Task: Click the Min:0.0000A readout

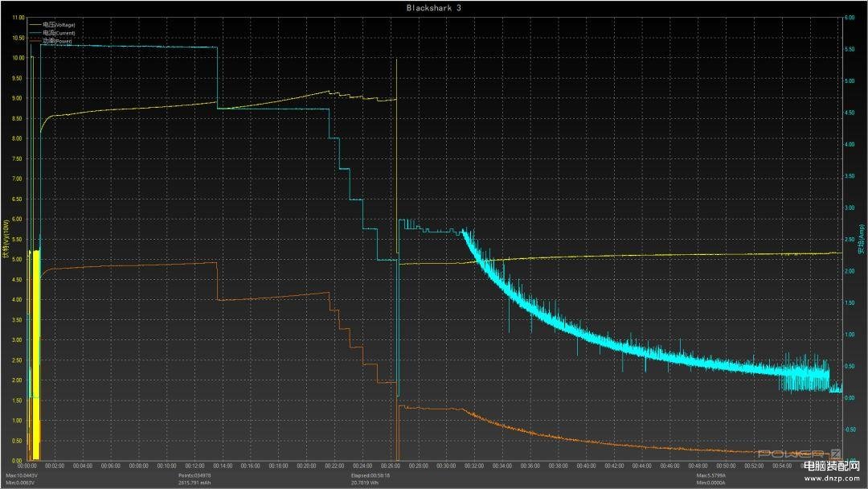Action: click(710, 483)
